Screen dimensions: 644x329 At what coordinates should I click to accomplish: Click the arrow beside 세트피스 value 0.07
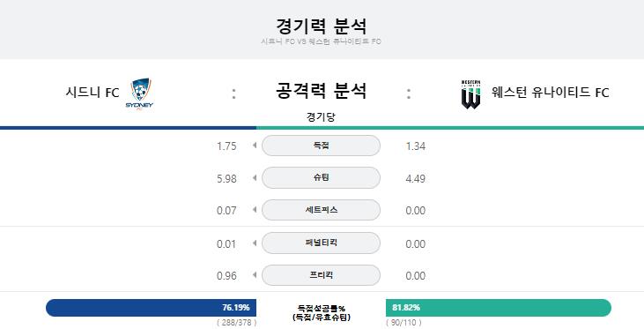point(255,210)
